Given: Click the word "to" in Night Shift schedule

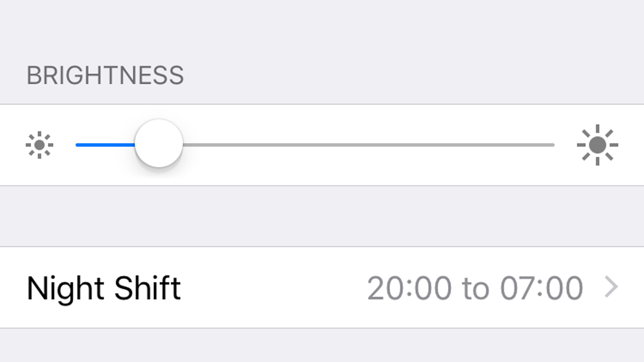Looking at the screenshot, I should pos(476,288).
